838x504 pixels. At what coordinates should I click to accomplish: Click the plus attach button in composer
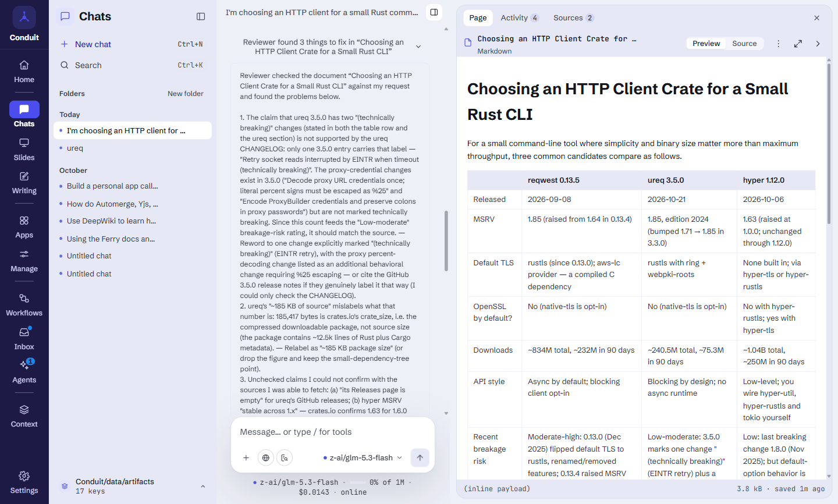click(246, 458)
